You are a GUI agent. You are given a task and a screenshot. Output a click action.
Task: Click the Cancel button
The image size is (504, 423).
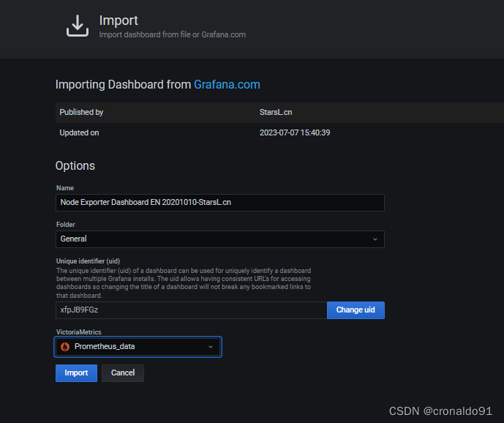pos(123,373)
